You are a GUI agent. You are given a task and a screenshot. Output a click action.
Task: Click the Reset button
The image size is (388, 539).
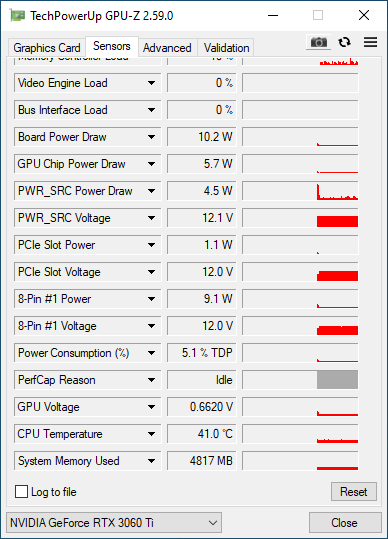pos(354,492)
